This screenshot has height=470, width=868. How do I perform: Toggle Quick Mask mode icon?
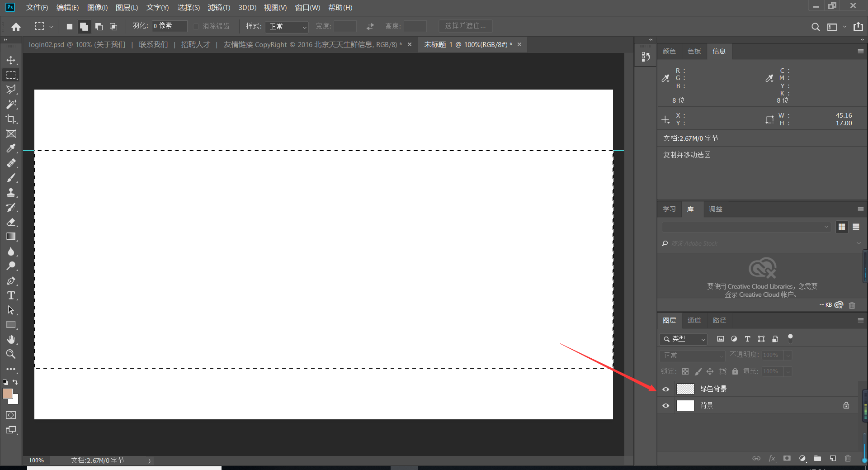(x=11, y=415)
